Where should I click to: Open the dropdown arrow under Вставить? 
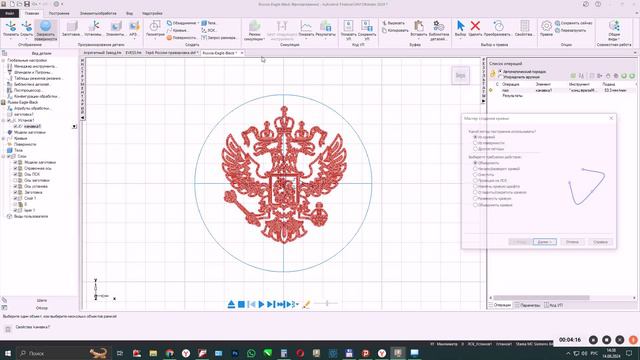[418, 39]
